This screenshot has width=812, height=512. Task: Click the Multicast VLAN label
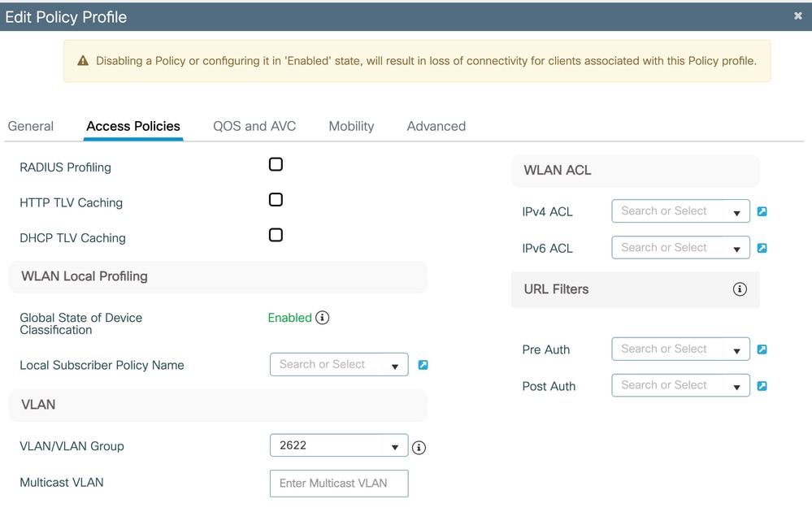click(62, 483)
